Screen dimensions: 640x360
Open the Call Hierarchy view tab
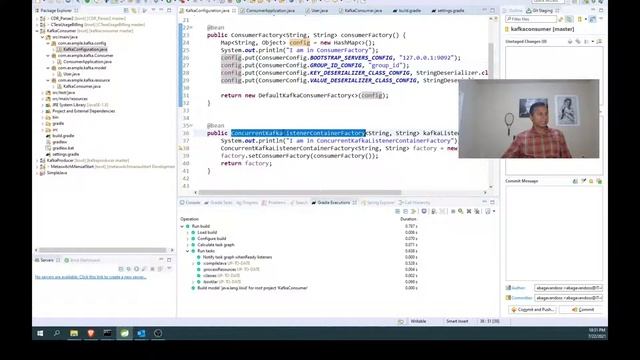tap(414, 203)
